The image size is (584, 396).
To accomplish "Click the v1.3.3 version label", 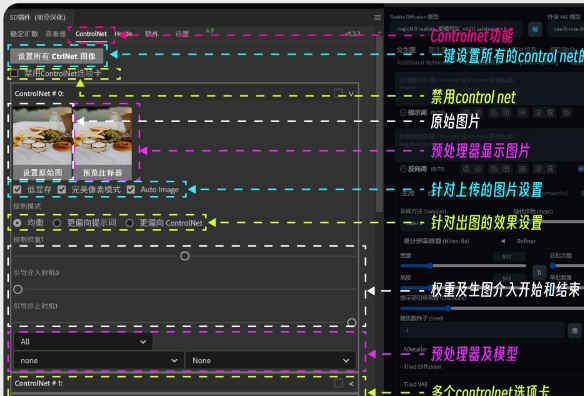I will pyautogui.click(x=353, y=34).
